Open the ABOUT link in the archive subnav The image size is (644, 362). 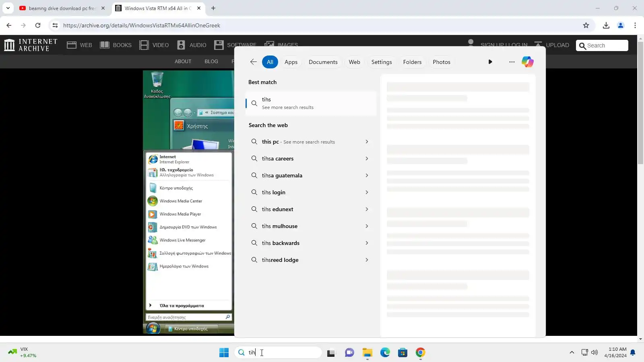183,62
